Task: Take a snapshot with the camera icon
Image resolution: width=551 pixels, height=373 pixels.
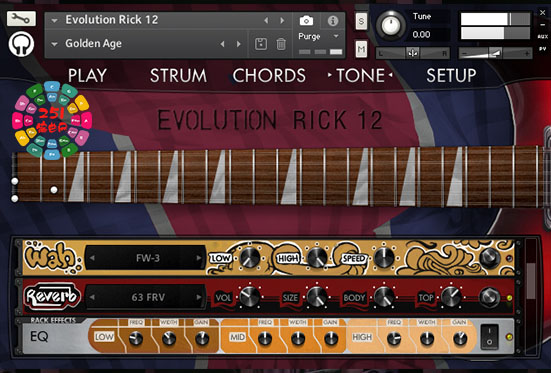Action: 306,21
